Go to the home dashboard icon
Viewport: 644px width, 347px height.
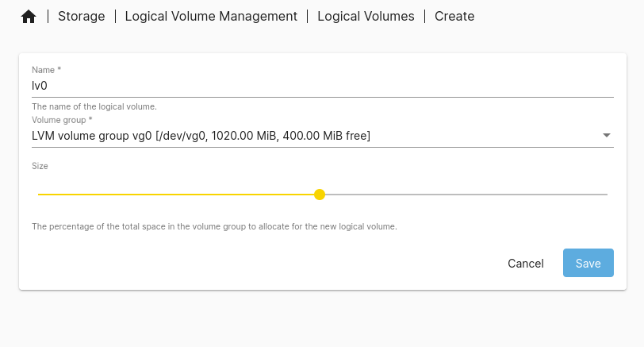(29, 17)
